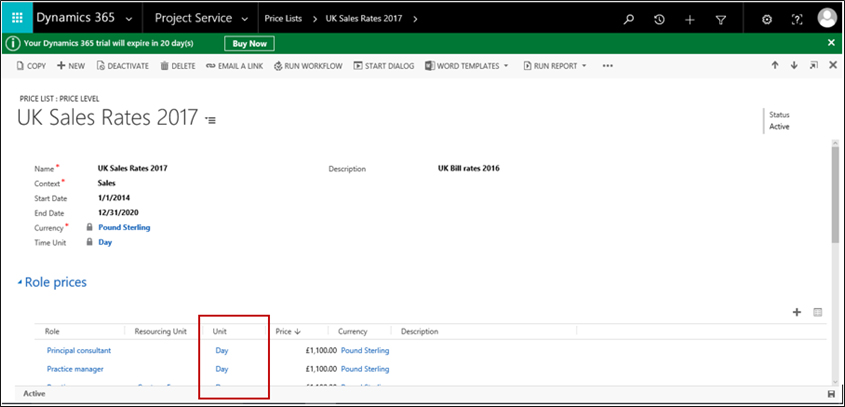Click the Buy Now button
The width and height of the screenshot is (845, 407).
[250, 44]
